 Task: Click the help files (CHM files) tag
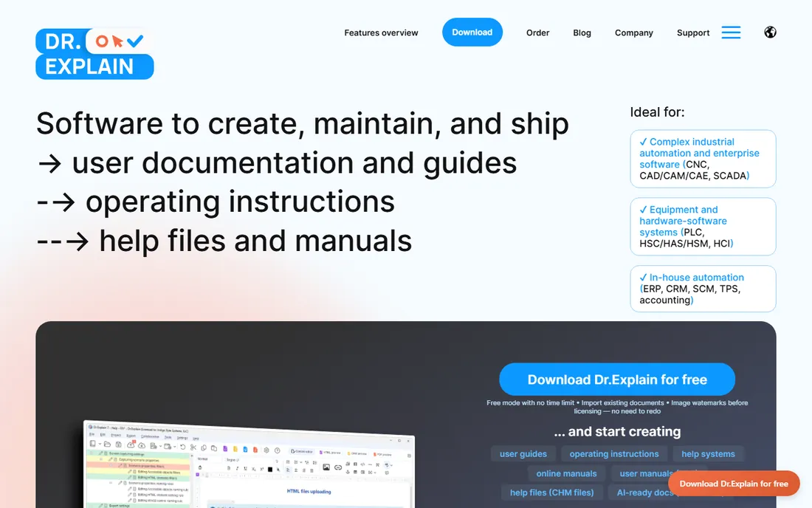552,493
